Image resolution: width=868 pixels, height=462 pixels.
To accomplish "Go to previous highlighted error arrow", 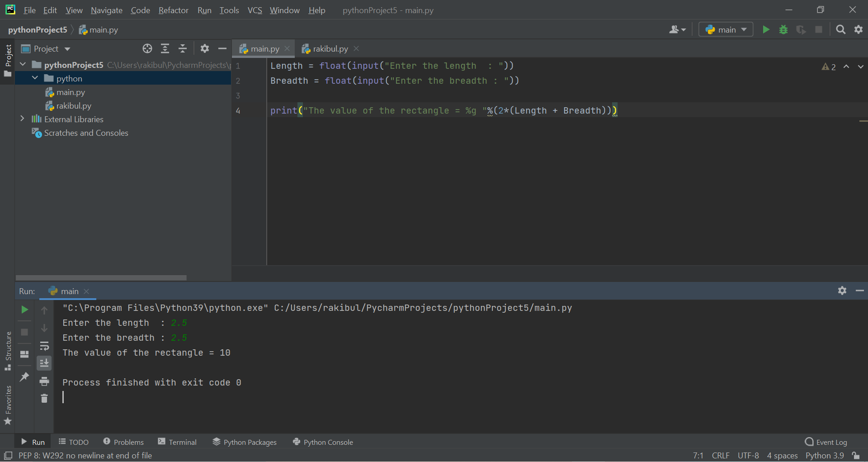I will pos(846,67).
